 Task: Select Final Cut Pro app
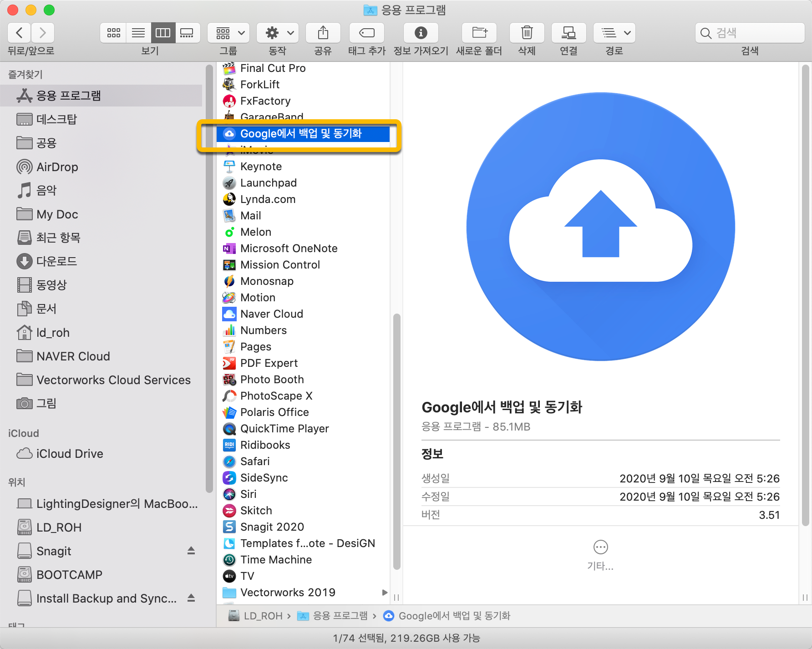coord(303,68)
